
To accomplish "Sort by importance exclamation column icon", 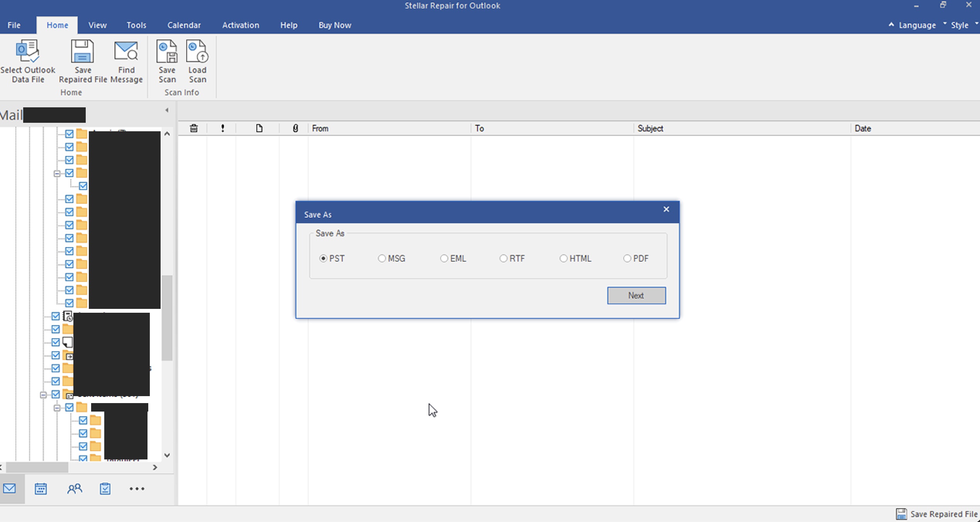I will [222, 129].
